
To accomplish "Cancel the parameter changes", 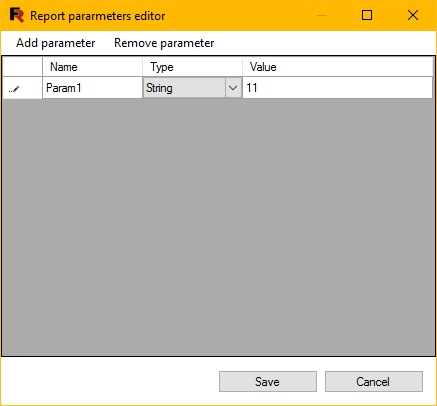I will tap(374, 382).
